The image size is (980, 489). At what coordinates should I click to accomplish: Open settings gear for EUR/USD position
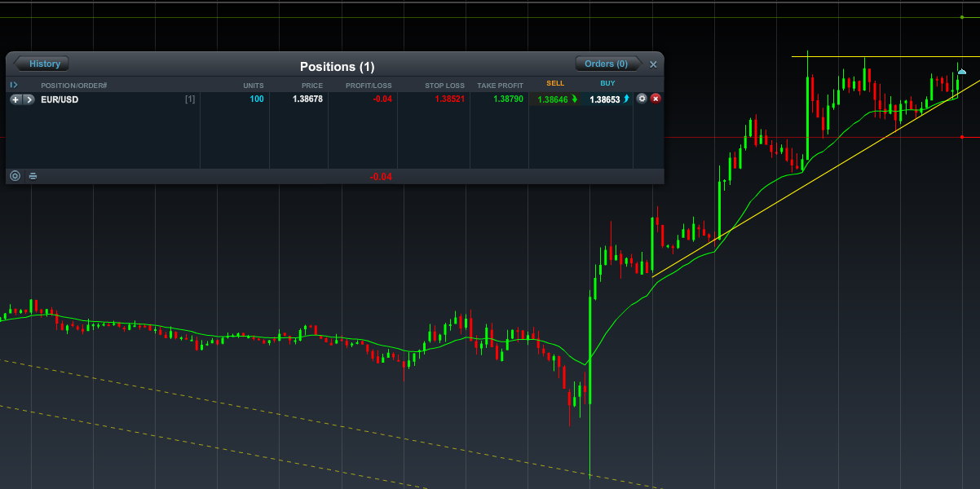coord(642,99)
